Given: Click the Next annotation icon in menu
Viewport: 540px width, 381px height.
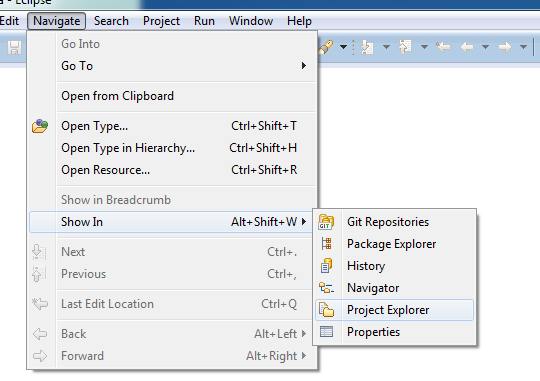Looking at the screenshot, I should [x=39, y=252].
